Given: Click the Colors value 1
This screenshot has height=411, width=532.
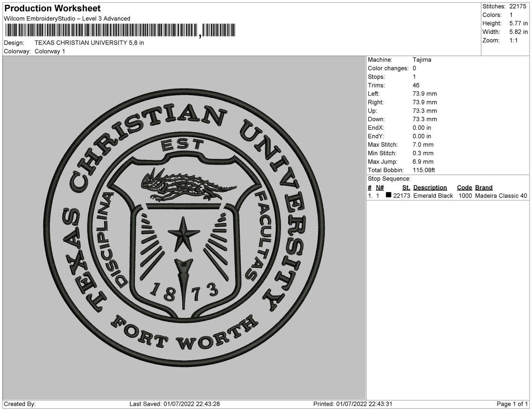Looking at the screenshot, I should (511, 15).
